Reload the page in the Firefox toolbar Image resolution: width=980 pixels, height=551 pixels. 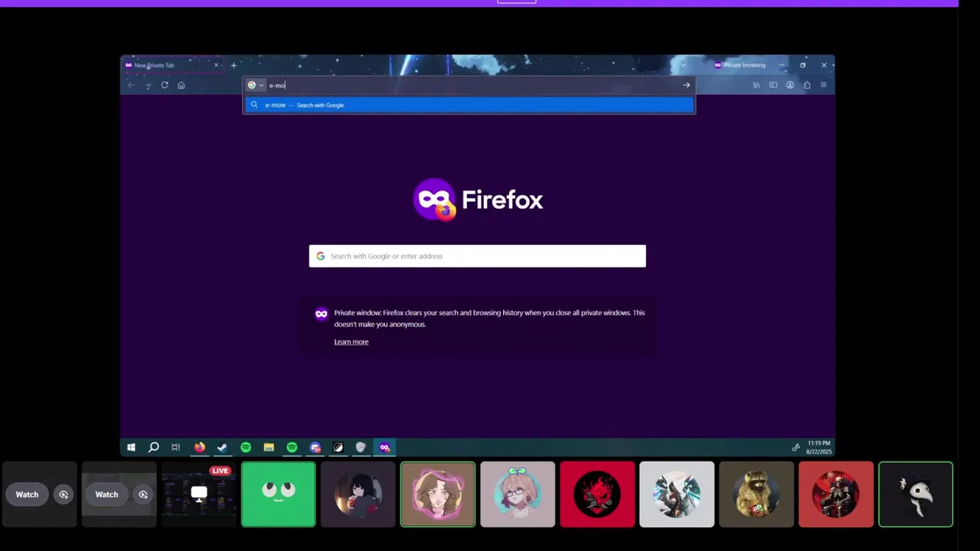(165, 85)
